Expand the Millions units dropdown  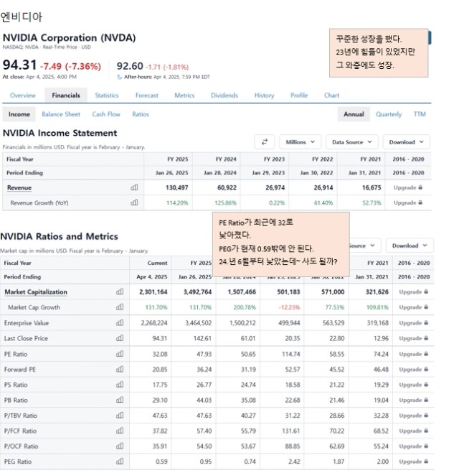(300, 141)
